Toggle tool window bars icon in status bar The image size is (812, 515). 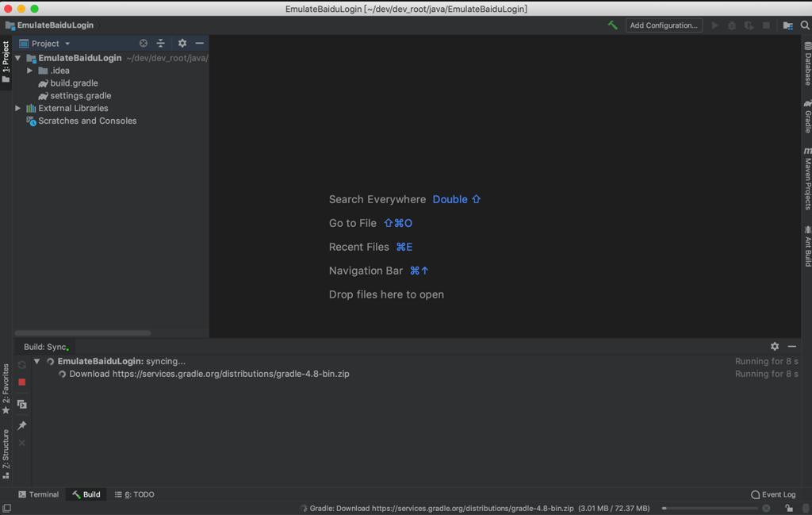(x=6, y=509)
